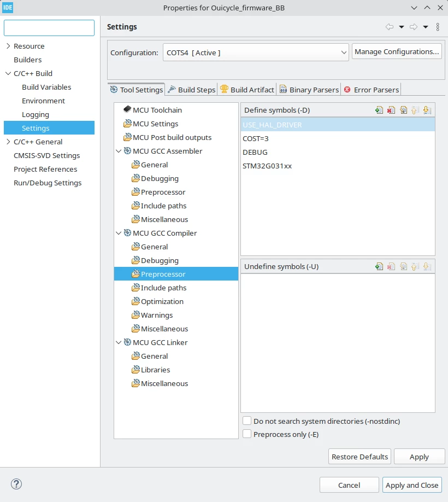Viewport: 448px width, 502px height.
Task: Select General under MCU GCC Linker
Action: [x=150, y=357]
